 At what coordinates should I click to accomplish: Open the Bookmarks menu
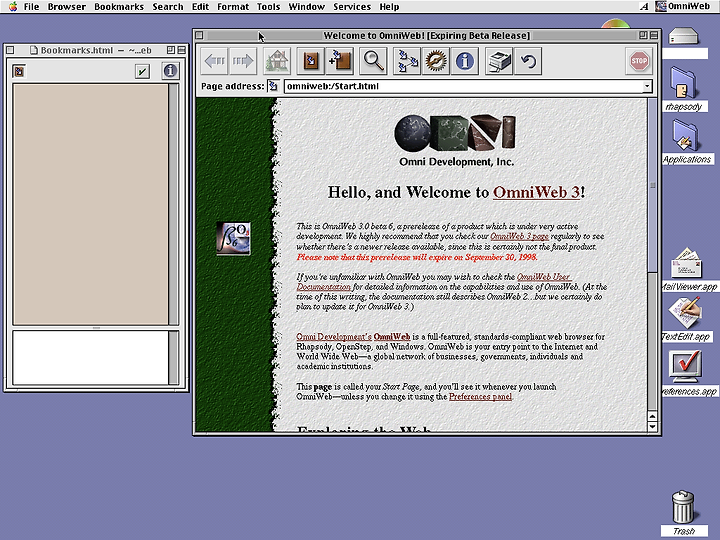119,6
